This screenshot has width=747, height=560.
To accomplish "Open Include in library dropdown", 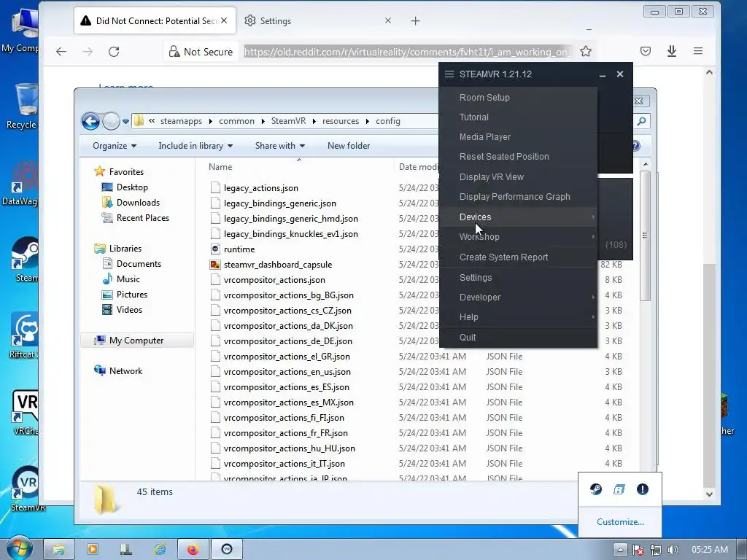I will 196,146.
